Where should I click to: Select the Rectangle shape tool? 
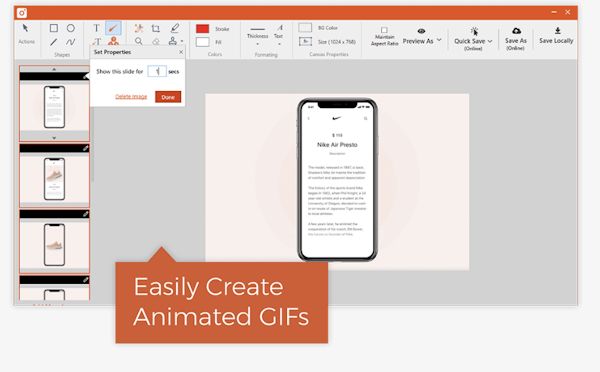pyautogui.click(x=54, y=28)
